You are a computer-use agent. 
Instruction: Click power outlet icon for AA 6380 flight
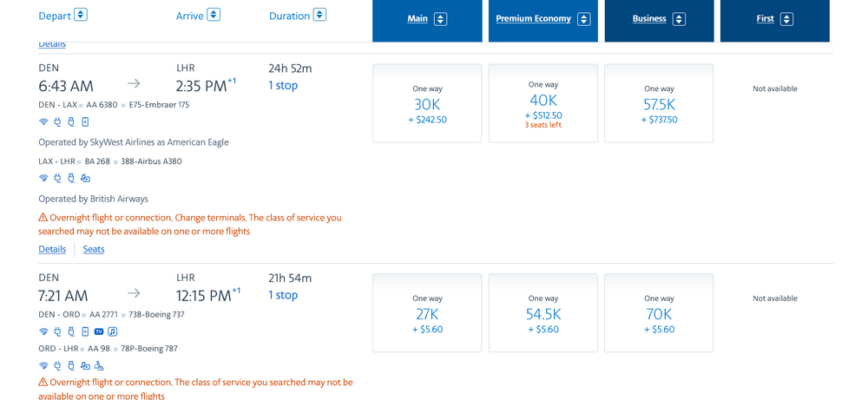tap(57, 122)
